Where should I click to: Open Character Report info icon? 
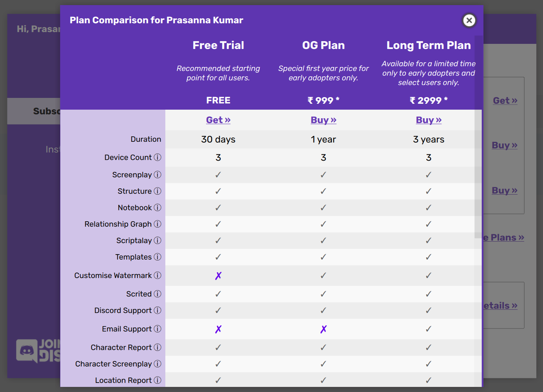[157, 347]
